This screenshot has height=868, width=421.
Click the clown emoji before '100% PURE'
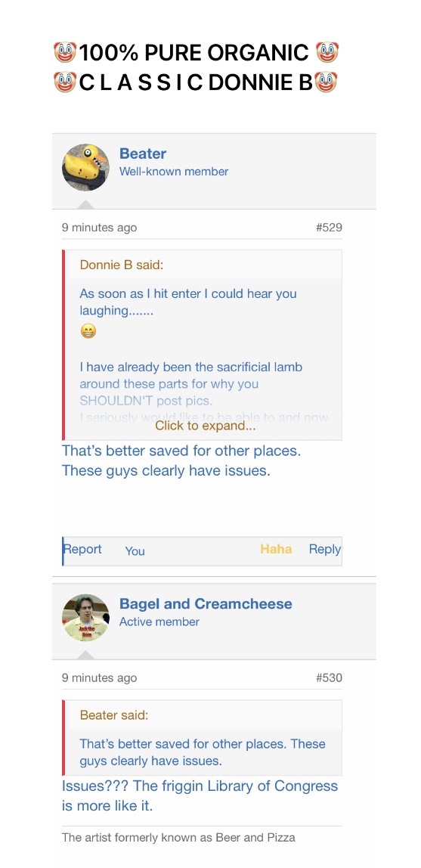tap(65, 53)
